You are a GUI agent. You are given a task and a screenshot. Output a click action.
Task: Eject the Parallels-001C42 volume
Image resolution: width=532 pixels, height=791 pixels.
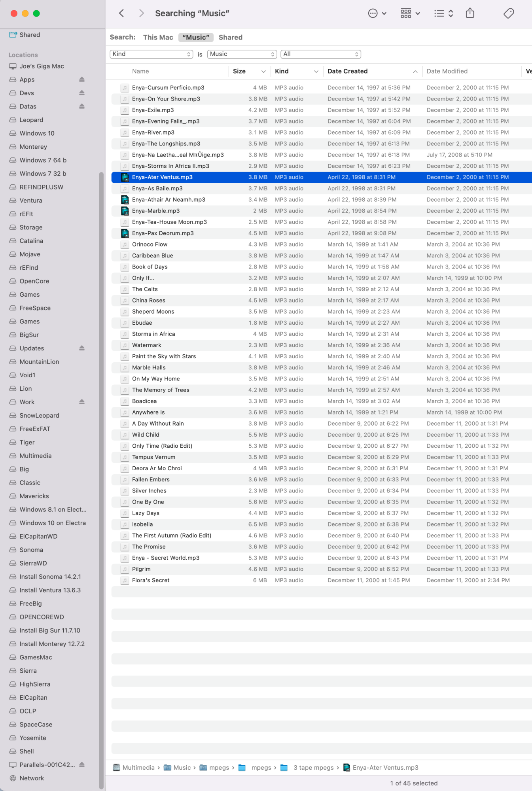click(82, 765)
